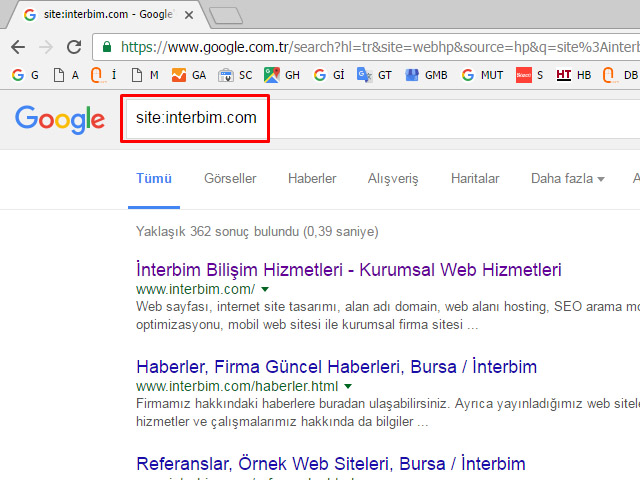
Task: Open the G bookmark
Action: point(25,75)
